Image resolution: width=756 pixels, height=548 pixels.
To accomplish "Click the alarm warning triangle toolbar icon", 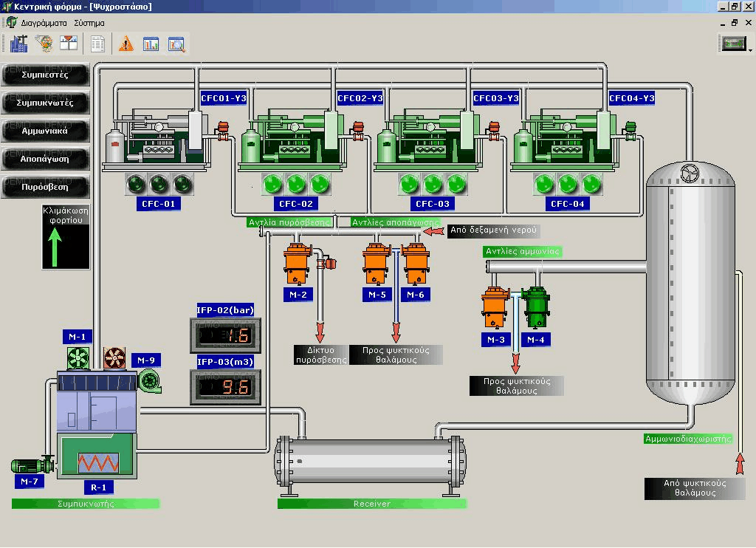I will pos(126,44).
